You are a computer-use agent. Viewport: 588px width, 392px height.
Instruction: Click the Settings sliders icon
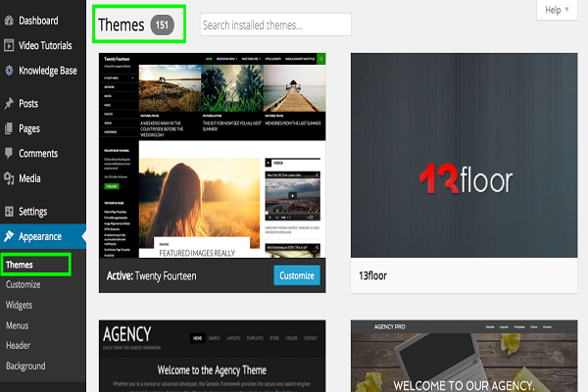9,212
